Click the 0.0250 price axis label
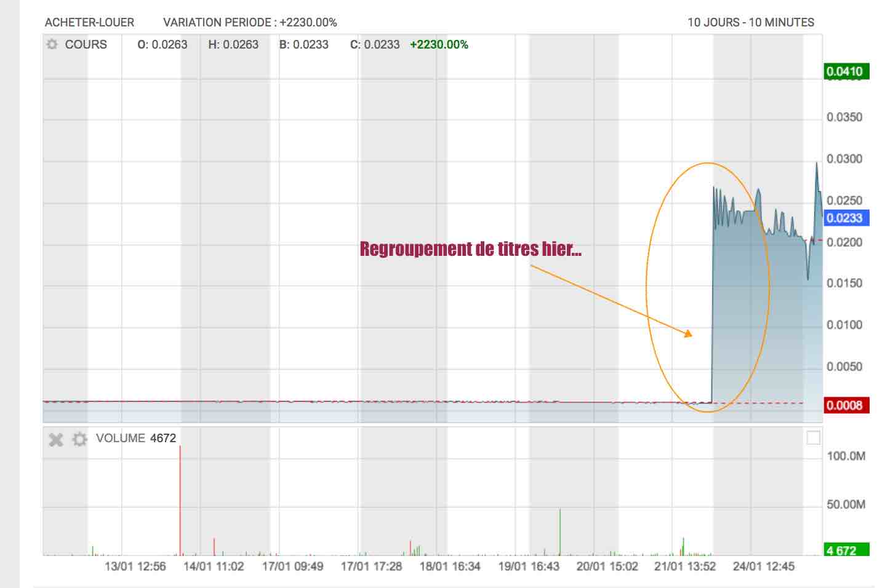885x588 pixels. [x=844, y=201]
